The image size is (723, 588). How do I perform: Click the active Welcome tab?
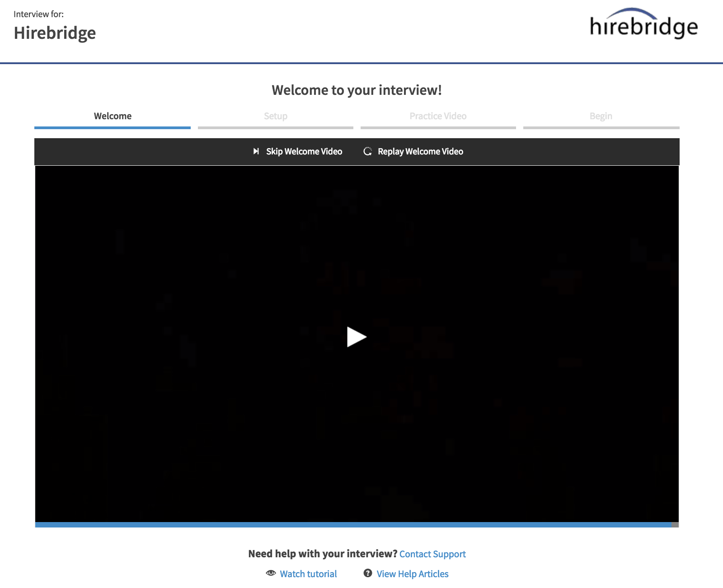pos(112,116)
